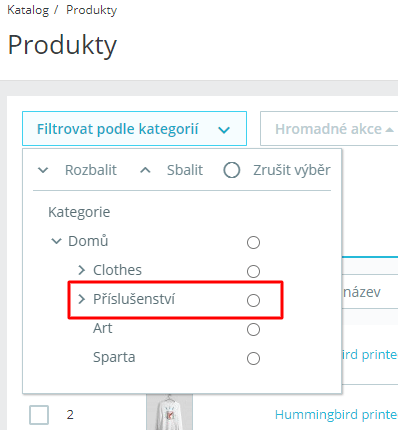Click the Rozbalit expand-all chevron icon
Image resolution: width=398 pixels, height=430 pixels.
coord(43,170)
